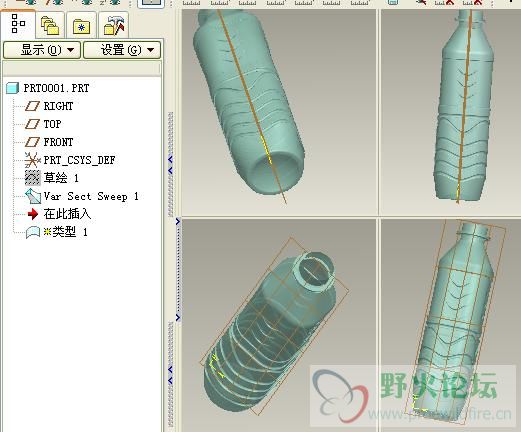
Task: Collapse navigator using sash arrow handle
Action: click(170, 159)
